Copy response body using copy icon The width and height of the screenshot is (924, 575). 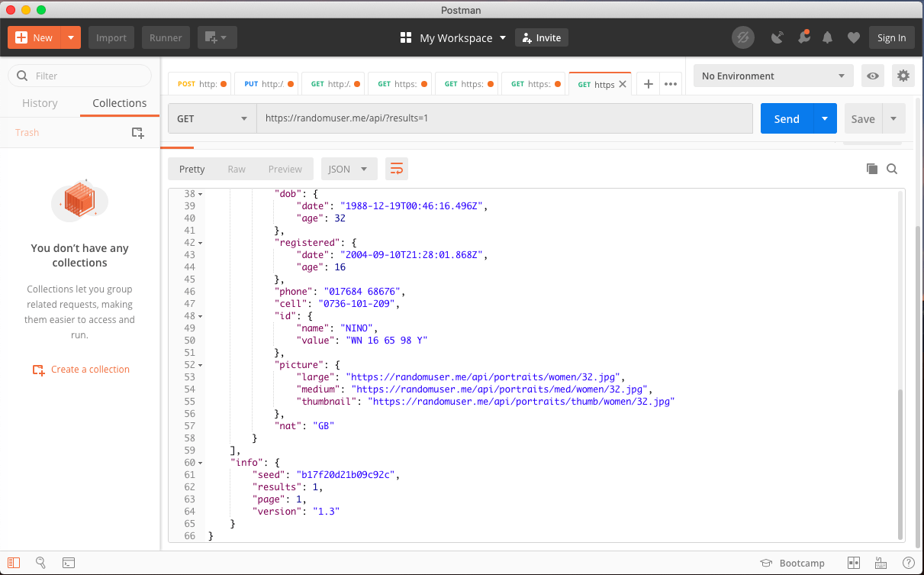(872, 169)
